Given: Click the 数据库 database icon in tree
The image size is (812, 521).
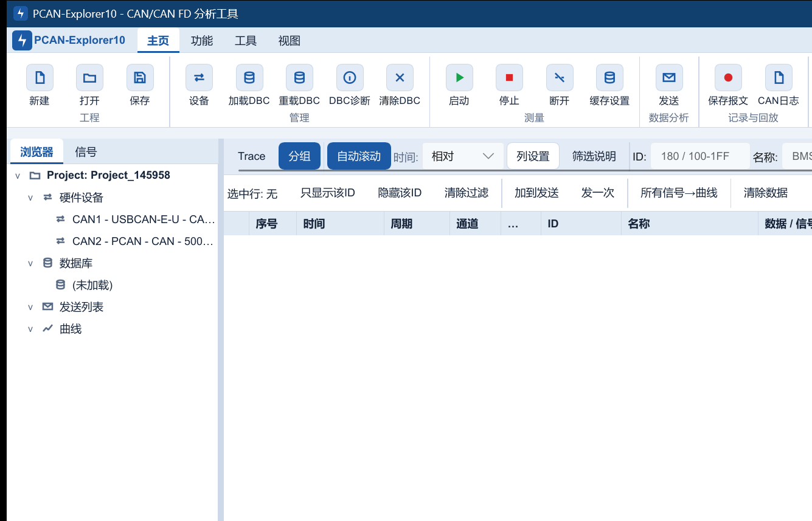Looking at the screenshot, I should (x=47, y=263).
